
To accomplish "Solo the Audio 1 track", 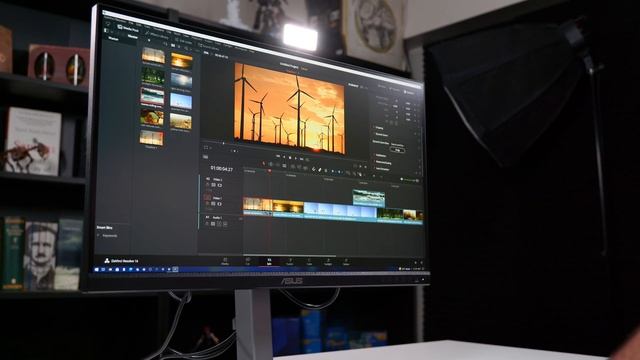I will 219,224.
